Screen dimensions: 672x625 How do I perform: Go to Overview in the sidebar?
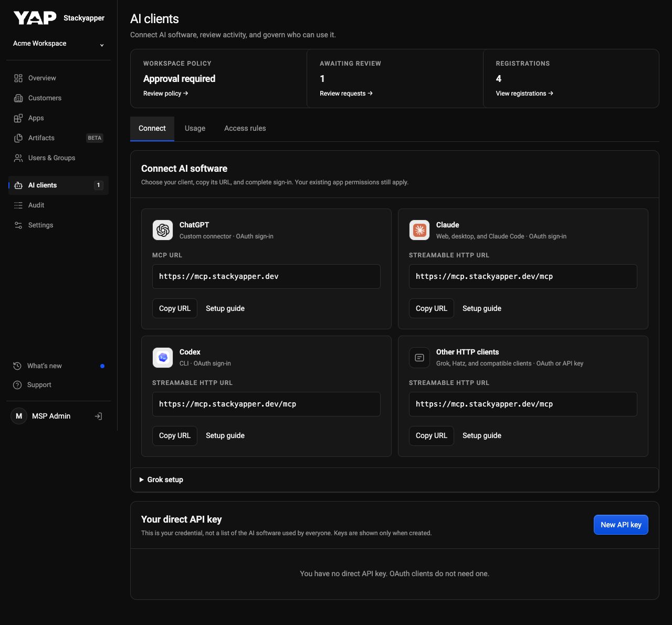point(58,78)
